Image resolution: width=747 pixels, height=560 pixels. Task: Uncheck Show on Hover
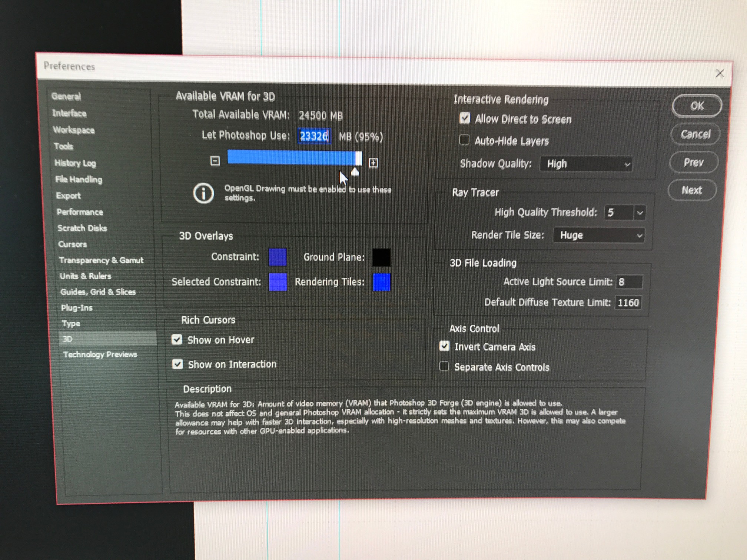coord(177,340)
